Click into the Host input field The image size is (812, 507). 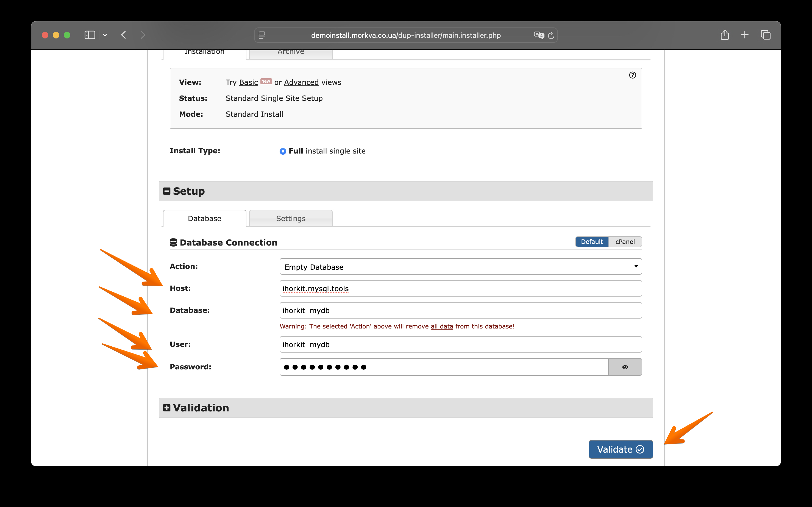[x=460, y=288]
